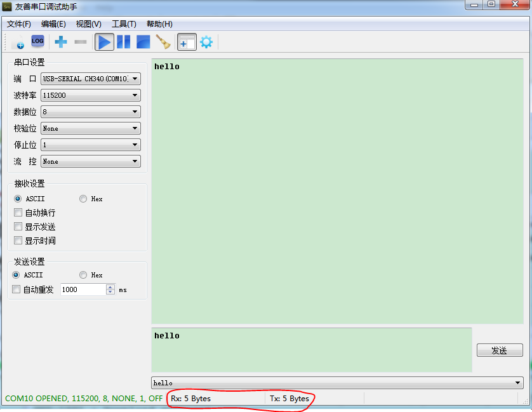
Task: Select Hex radio in 接收设置
Action: [83, 199]
